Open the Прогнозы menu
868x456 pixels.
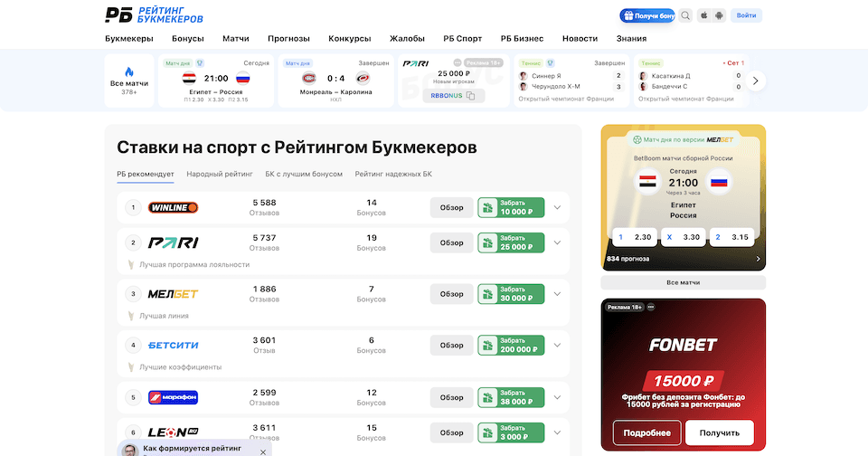(288, 39)
